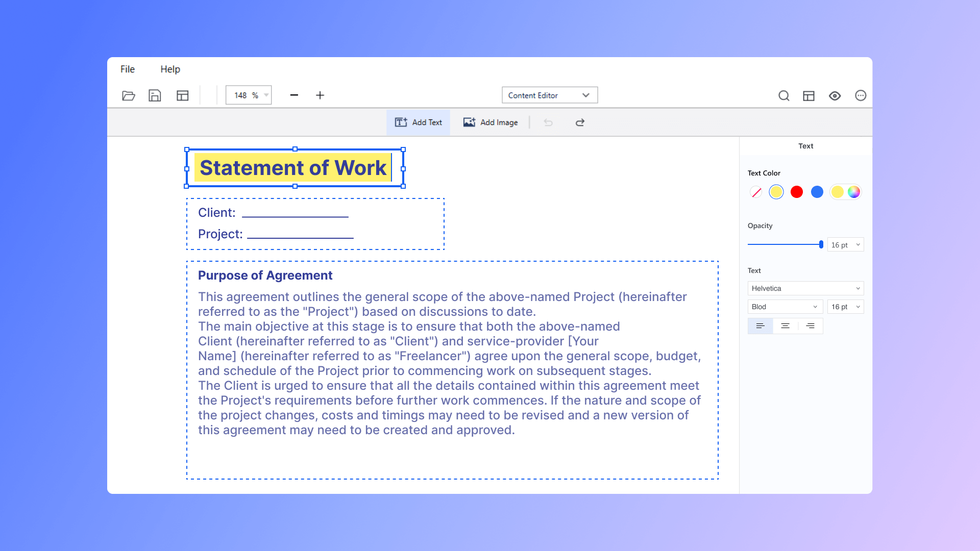The height and width of the screenshot is (551, 980).
Task: Toggle center text alignment
Action: [x=785, y=325]
